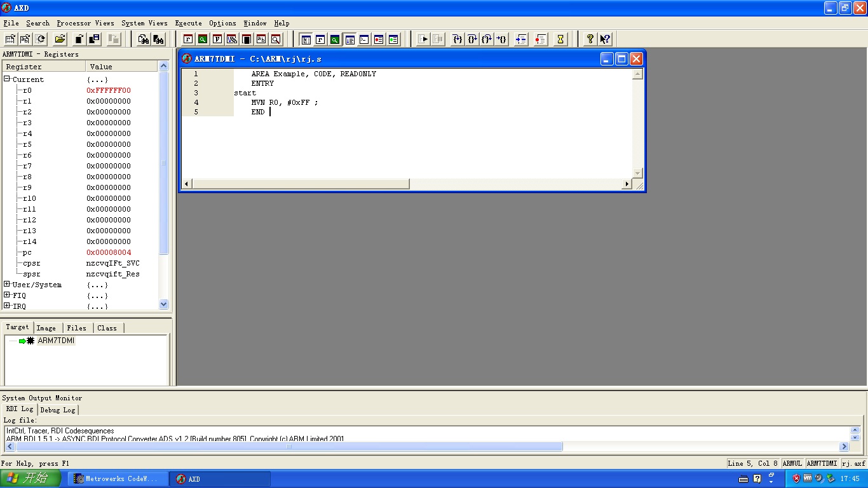The width and height of the screenshot is (868, 488).
Task: Click the 'MVN R0, #0xFF' source line
Action: (x=285, y=102)
